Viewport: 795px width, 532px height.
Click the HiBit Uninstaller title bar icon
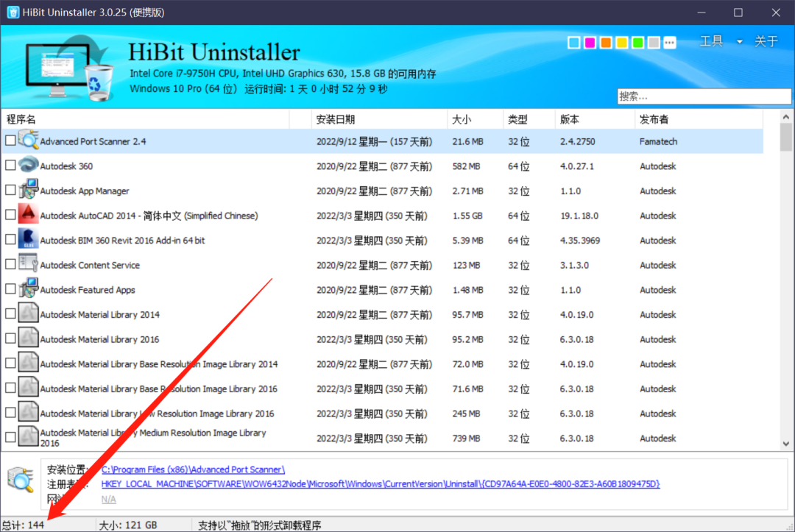(13, 13)
